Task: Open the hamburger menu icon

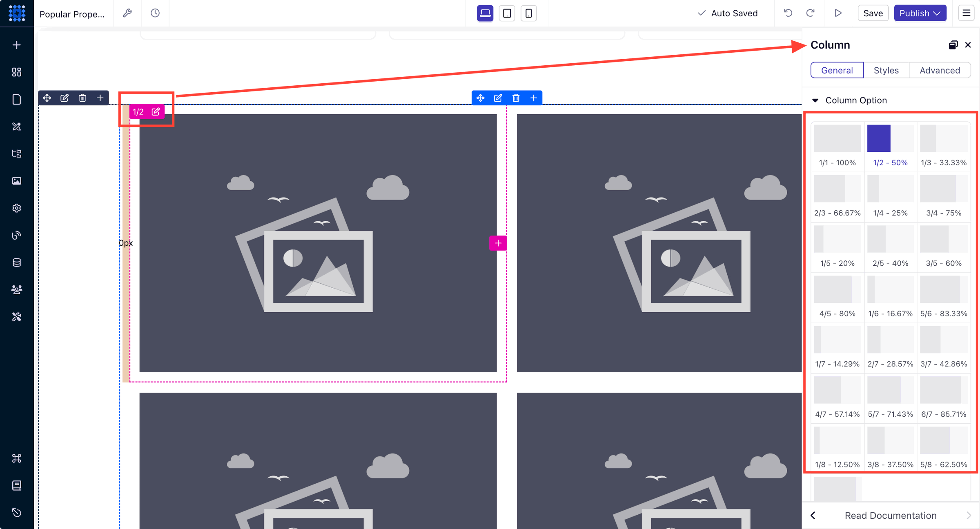Action: click(966, 13)
